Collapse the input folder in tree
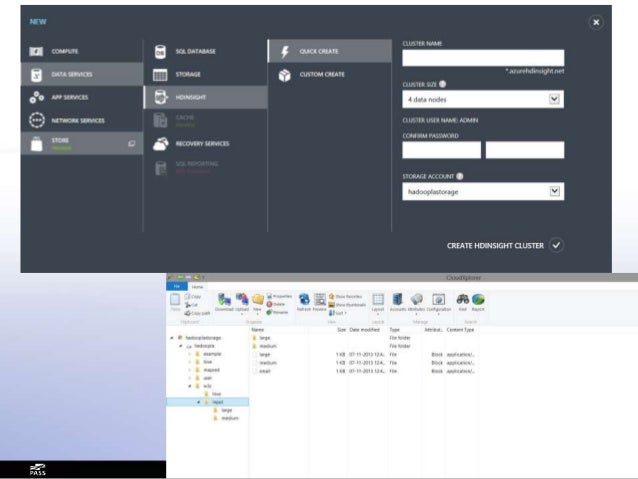 coord(199,402)
